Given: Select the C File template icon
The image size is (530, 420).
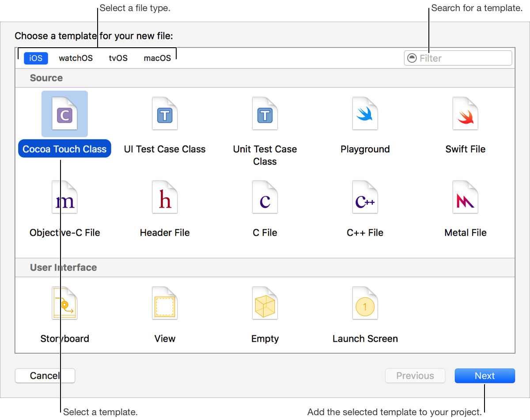Looking at the screenshot, I should [265, 197].
